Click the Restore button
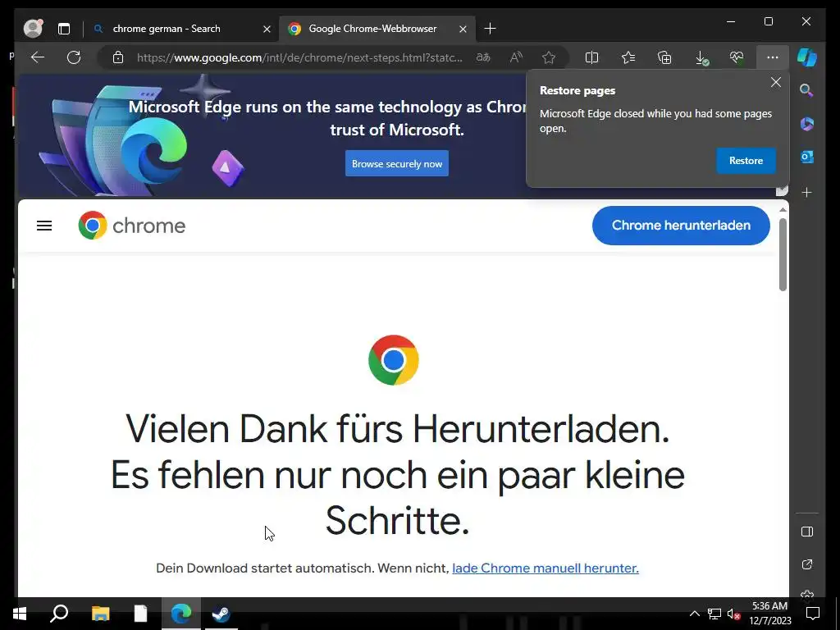 pos(746,161)
